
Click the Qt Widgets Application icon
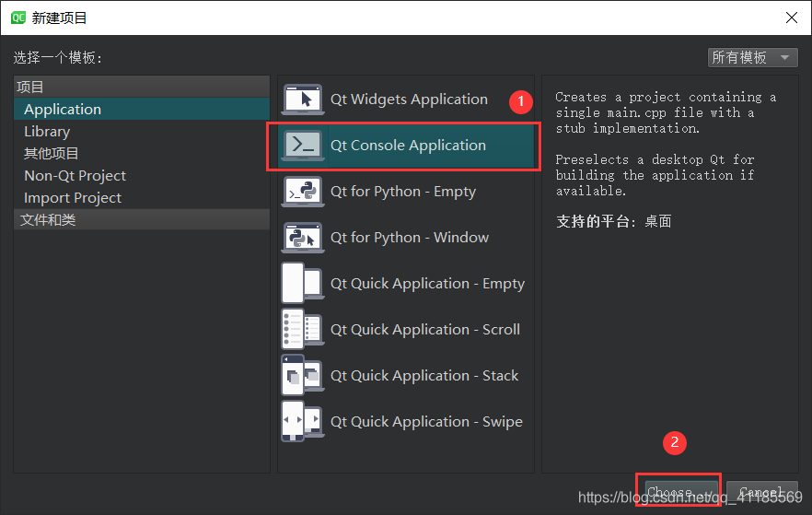[303, 99]
